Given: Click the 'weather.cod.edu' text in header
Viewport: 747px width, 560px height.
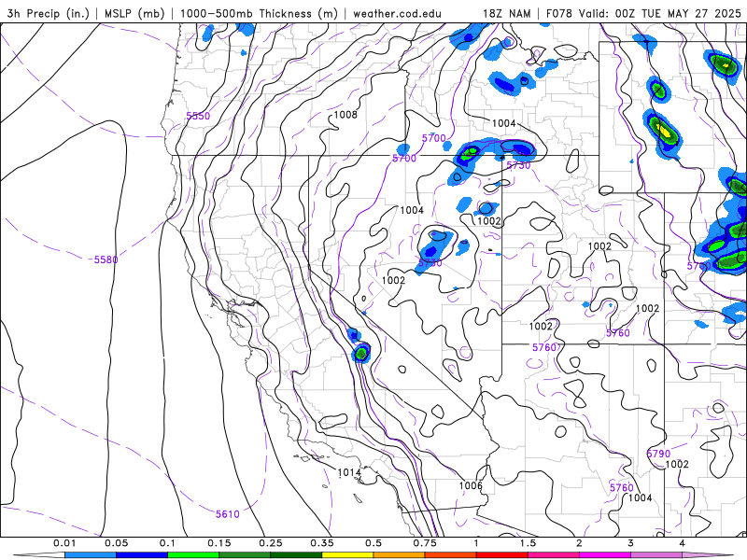Looking at the screenshot, I should (398, 13).
